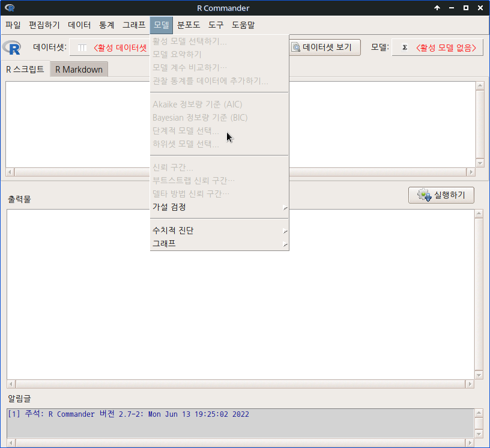Click inside the 출력물 output text area

click(x=240, y=294)
